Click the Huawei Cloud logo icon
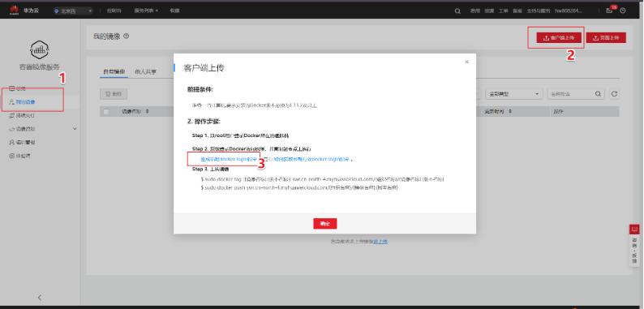Screen dimensions: 644x309 (14, 11)
